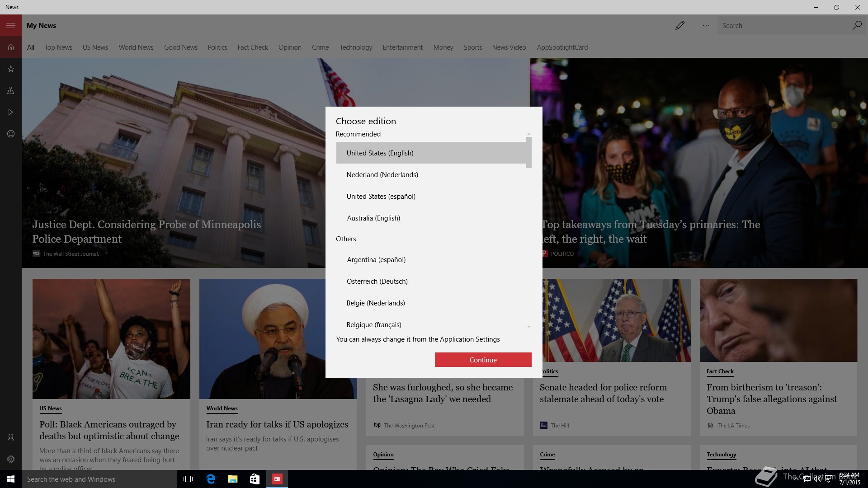Screen dimensions: 868x488
Task: Click edition list scroll-up arrow
Action: (x=528, y=134)
